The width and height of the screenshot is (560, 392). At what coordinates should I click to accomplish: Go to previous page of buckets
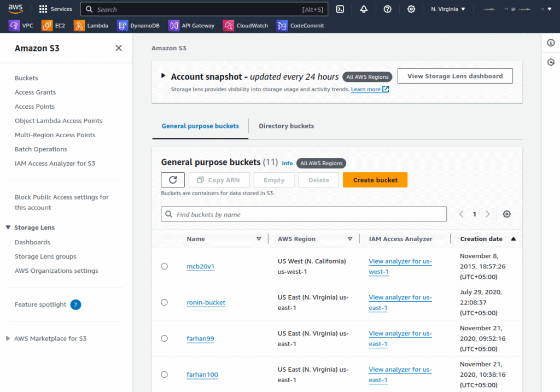pos(462,214)
